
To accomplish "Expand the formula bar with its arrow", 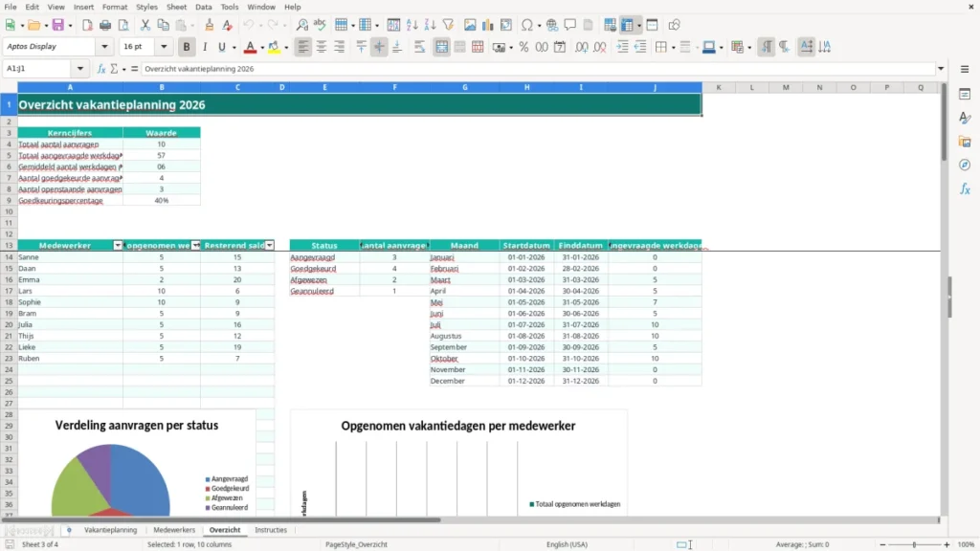I will click(941, 69).
